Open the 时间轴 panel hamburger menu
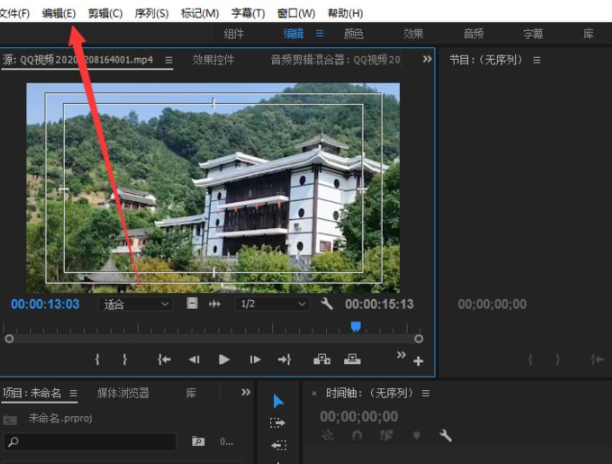This screenshot has height=464, width=612. 426,393
